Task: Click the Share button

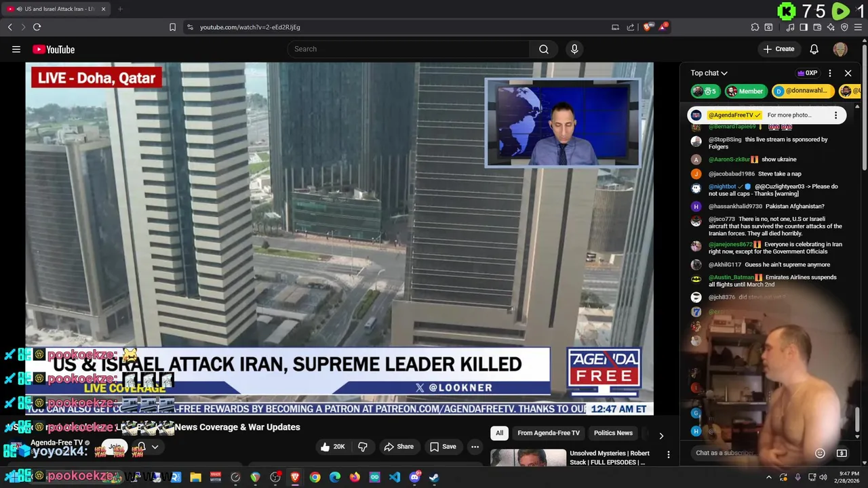Action: coord(399,447)
